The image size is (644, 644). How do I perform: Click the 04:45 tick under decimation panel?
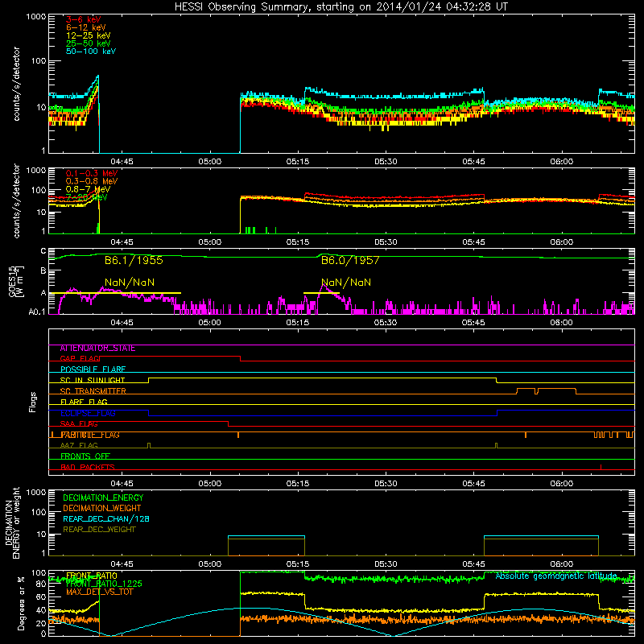click(x=122, y=564)
